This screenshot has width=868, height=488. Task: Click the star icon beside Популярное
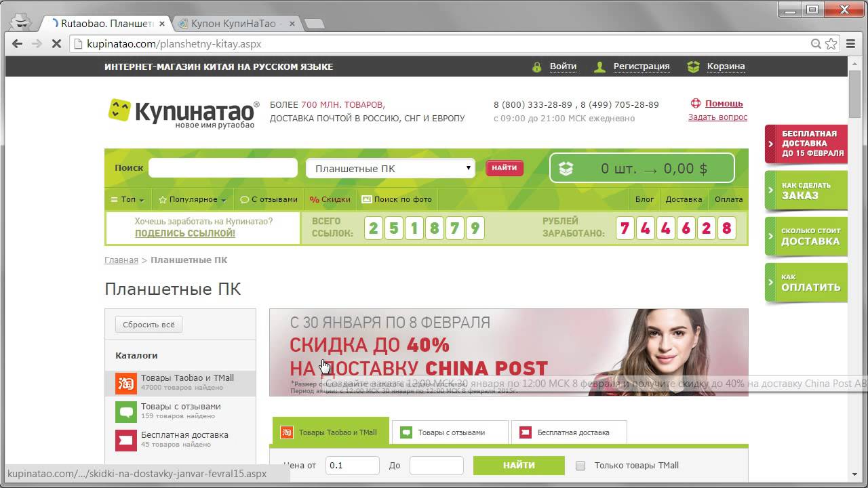pyautogui.click(x=163, y=200)
